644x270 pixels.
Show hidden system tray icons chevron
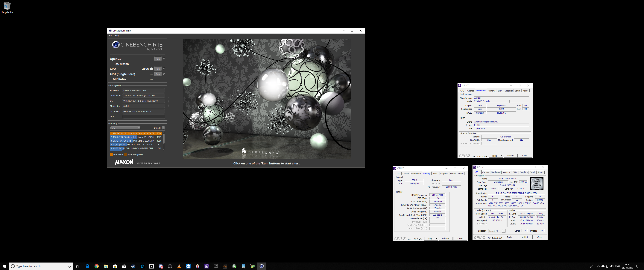(598, 266)
